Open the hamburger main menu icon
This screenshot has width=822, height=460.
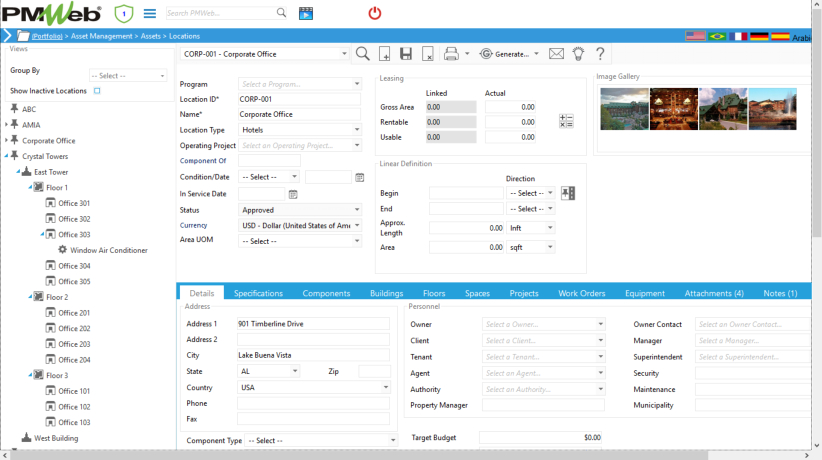[x=150, y=13]
